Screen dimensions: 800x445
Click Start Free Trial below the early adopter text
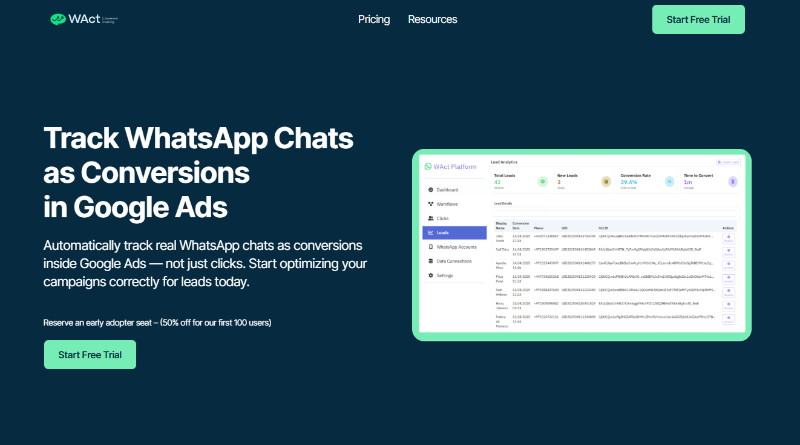coord(90,354)
